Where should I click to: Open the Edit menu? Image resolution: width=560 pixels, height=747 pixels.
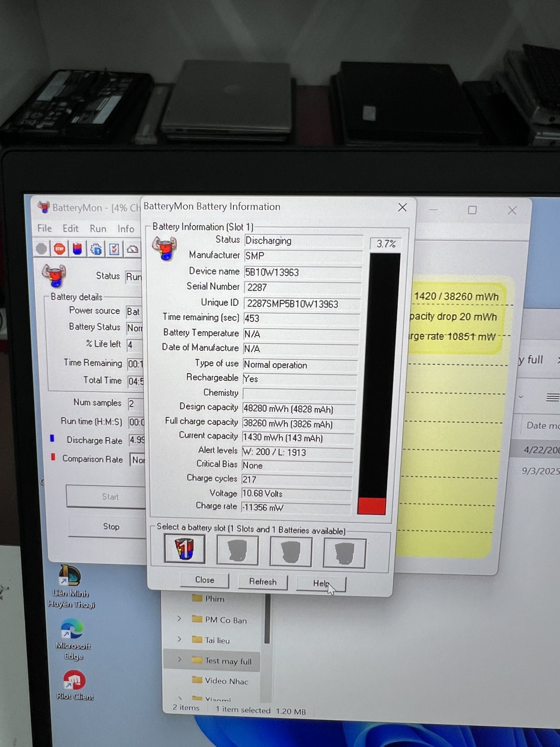coord(70,228)
